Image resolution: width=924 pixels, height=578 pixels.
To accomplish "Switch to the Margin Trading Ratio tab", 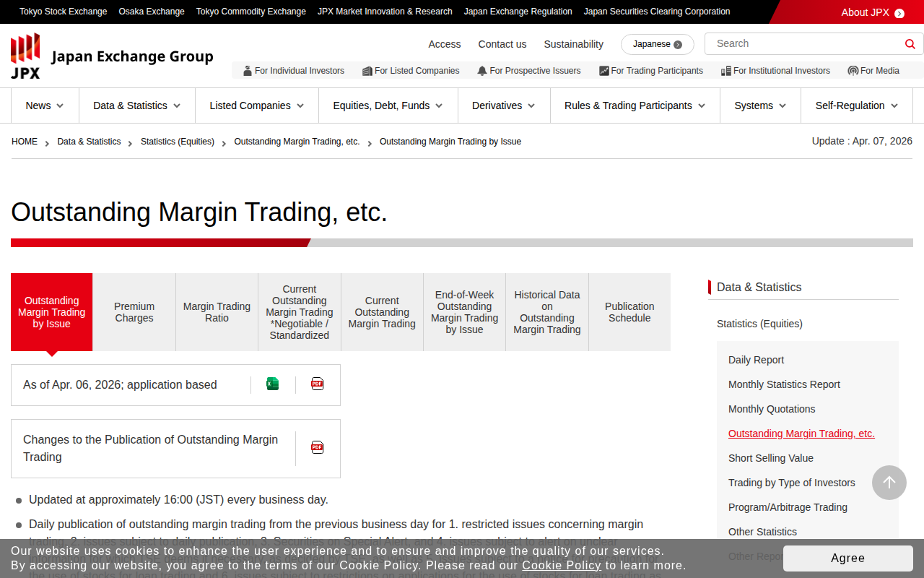I will click(x=217, y=312).
